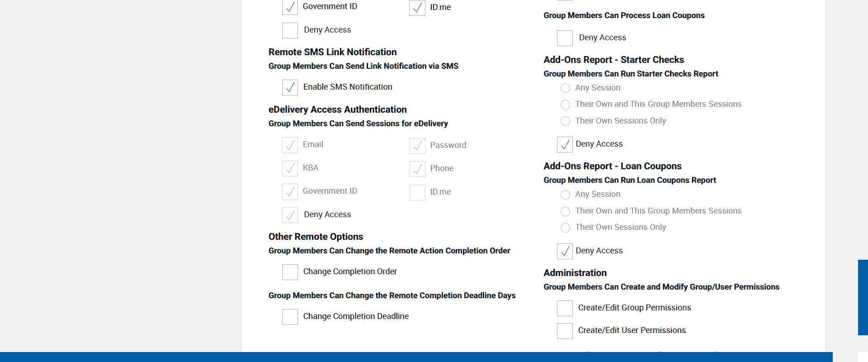Check Create/Edit User Permissions box

(565, 331)
